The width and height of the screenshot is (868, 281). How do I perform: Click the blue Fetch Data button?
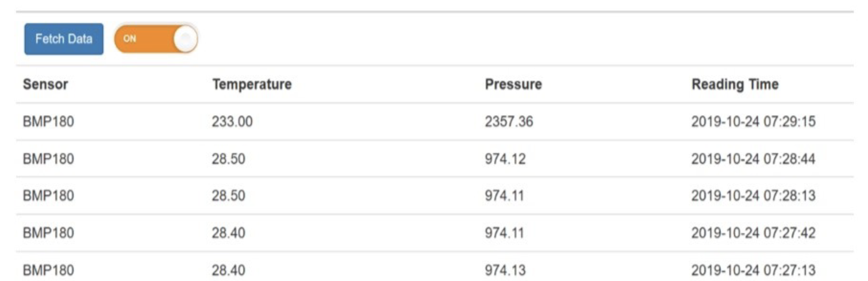click(64, 39)
